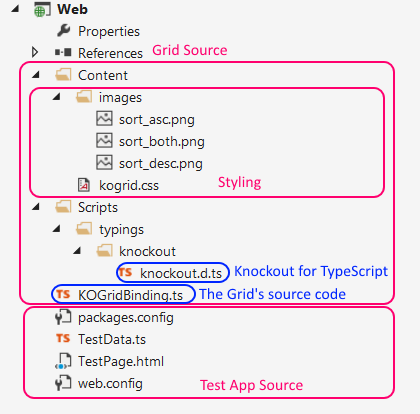Click the References node icon
The image size is (420, 414).
pos(63,52)
